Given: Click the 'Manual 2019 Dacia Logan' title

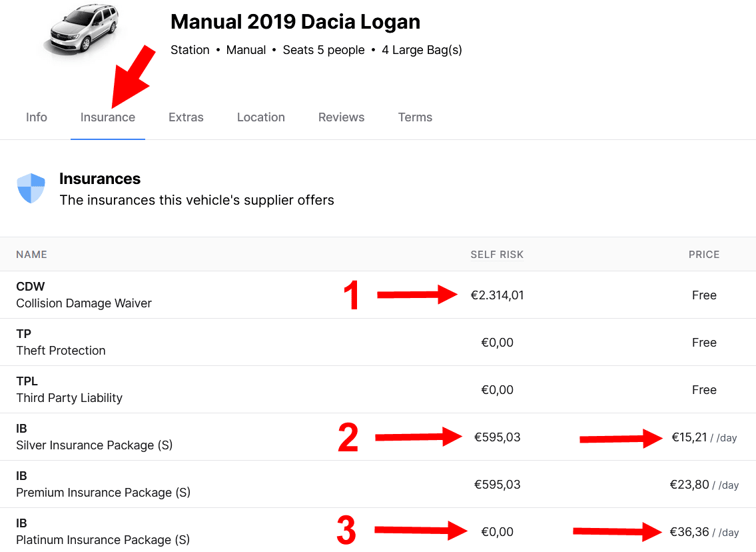Looking at the screenshot, I should click(x=295, y=22).
